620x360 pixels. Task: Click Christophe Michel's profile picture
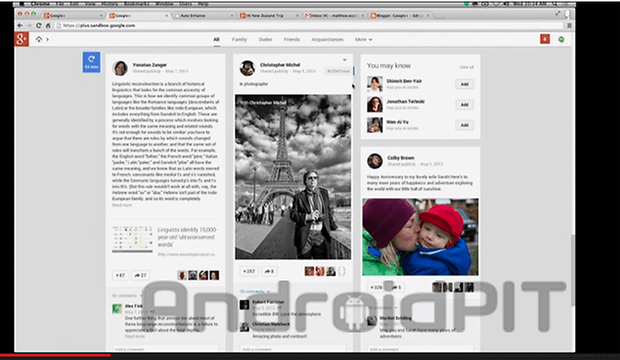click(x=247, y=68)
